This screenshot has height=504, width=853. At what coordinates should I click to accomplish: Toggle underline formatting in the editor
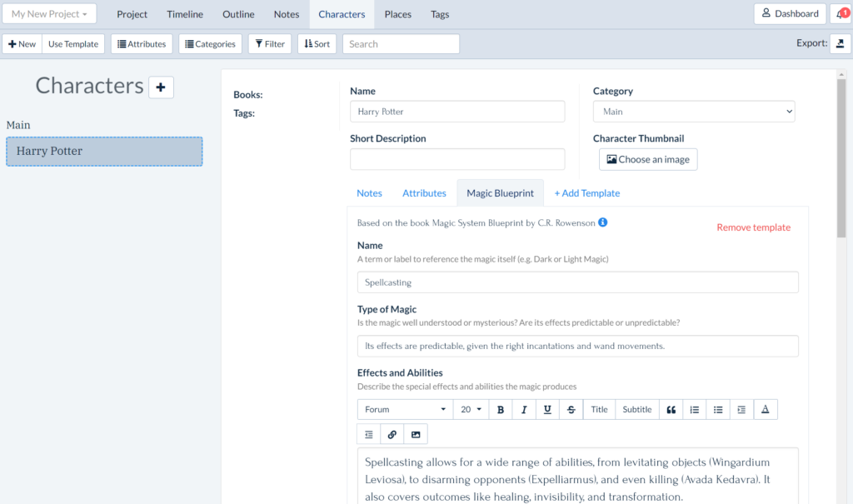click(x=547, y=409)
